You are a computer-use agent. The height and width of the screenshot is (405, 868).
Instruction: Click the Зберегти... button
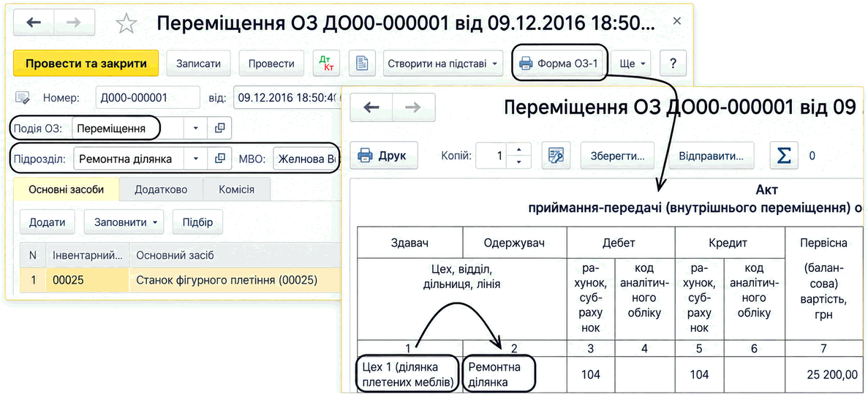618,156
